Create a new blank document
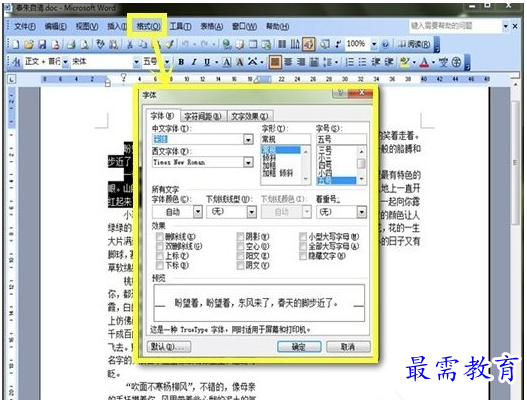Image resolution: width=527 pixels, height=400 pixels. tap(16, 44)
